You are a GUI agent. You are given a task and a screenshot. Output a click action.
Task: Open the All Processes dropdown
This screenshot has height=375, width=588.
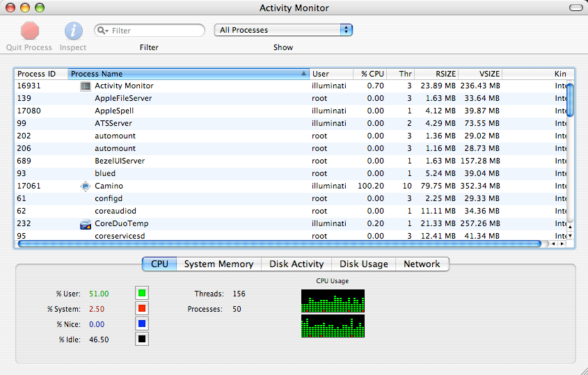(x=283, y=30)
